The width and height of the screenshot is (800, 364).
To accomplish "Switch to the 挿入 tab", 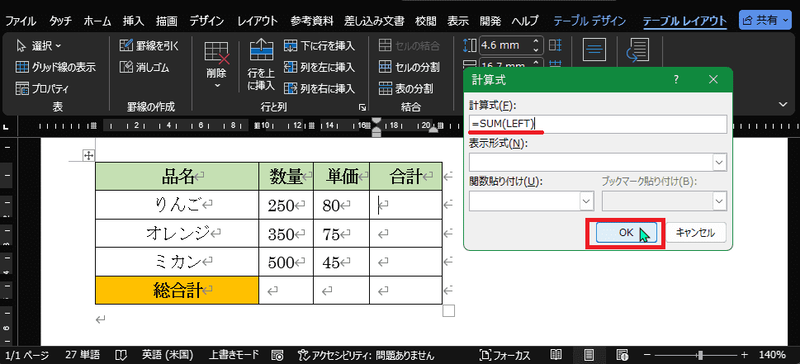I will pyautogui.click(x=134, y=21).
